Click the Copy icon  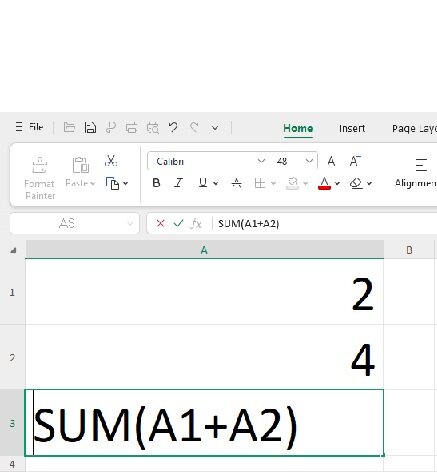pyautogui.click(x=113, y=183)
